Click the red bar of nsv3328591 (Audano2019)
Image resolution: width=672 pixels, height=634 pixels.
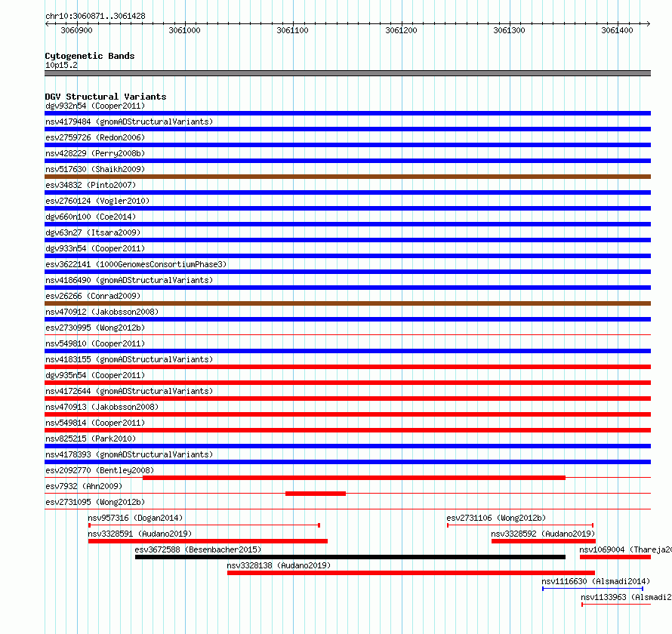click(x=208, y=541)
